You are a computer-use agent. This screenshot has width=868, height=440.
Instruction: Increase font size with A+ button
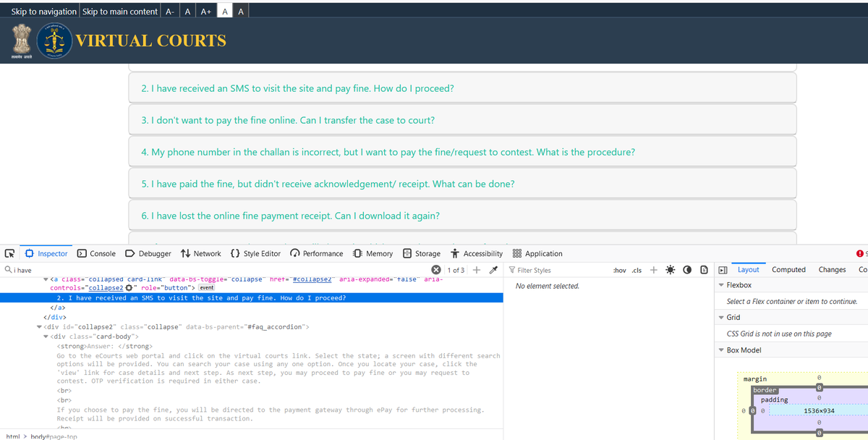pyautogui.click(x=206, y=11)
